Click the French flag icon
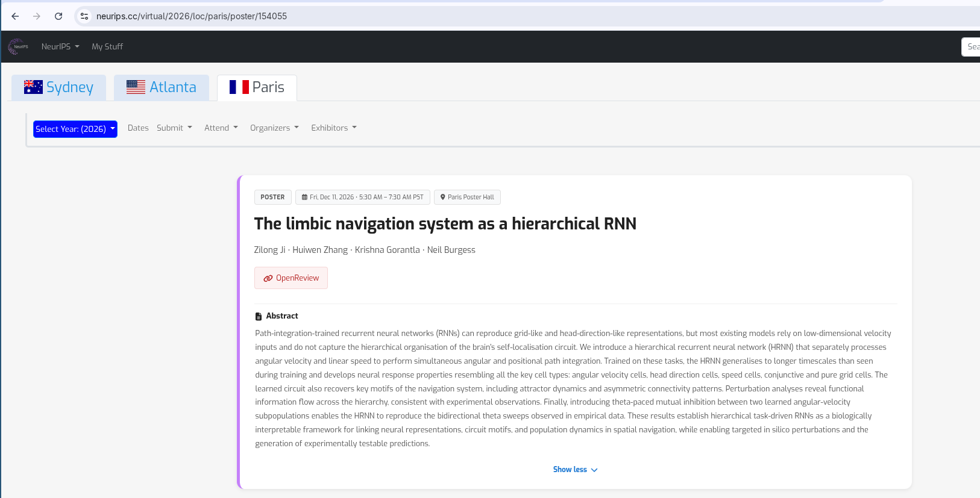The width and height of the screenshot is (980, 498). pyautogui.click(x=239, y=87)
